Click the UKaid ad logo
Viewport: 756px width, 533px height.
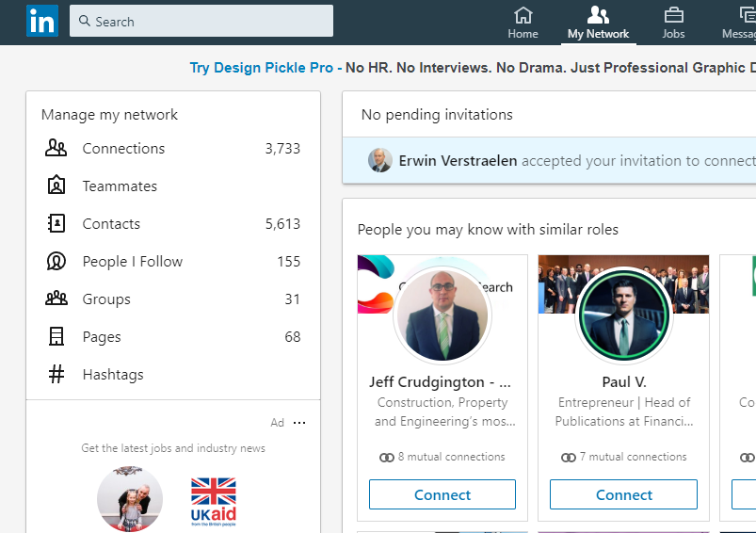[214, 500]
